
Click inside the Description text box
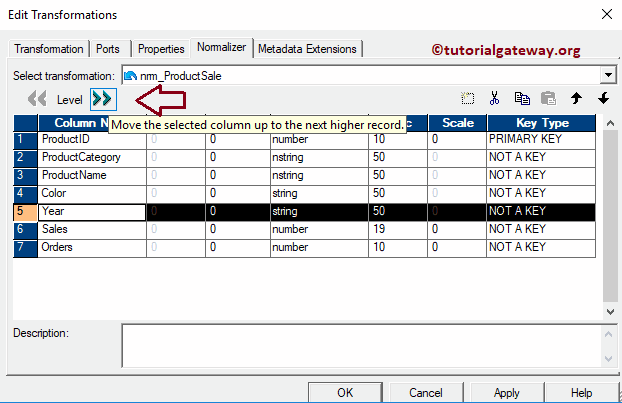coord(362,345)
